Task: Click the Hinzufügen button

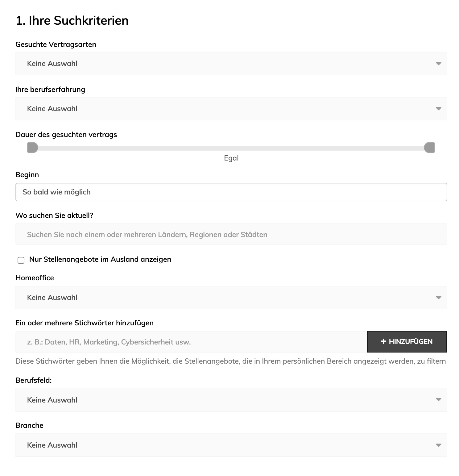Action: coord(407,341)
